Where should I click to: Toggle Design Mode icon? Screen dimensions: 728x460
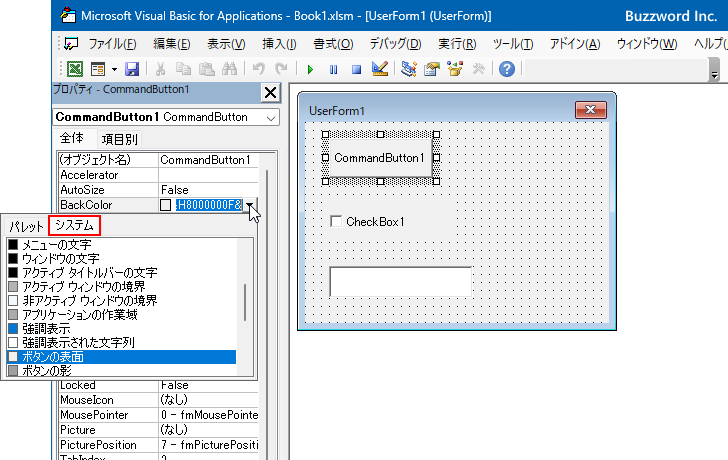click(380, 69)
